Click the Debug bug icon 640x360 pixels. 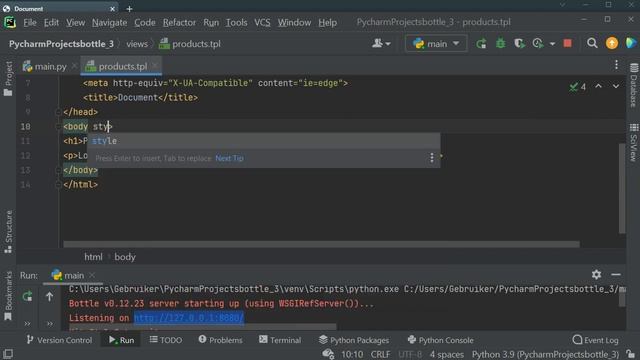point(500,43)
